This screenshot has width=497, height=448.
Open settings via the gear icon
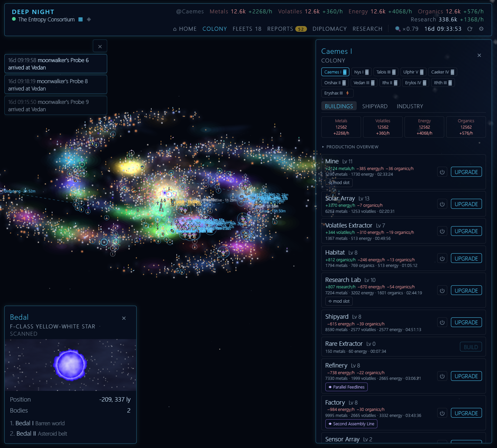[481, 29]
